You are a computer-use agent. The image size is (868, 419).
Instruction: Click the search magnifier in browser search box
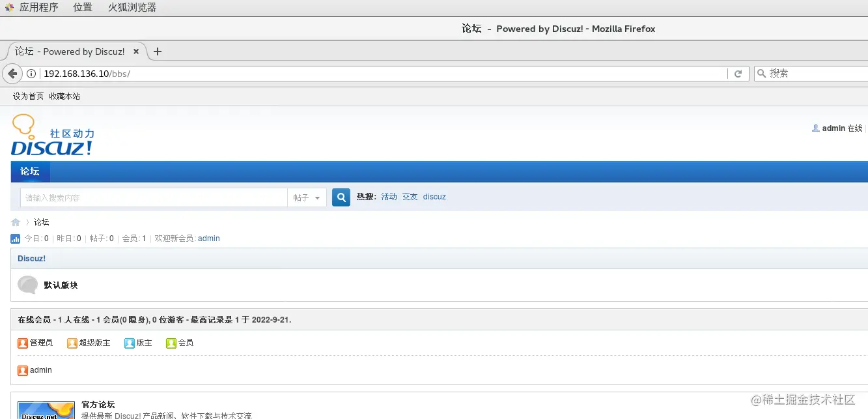(x=762, y=74)
